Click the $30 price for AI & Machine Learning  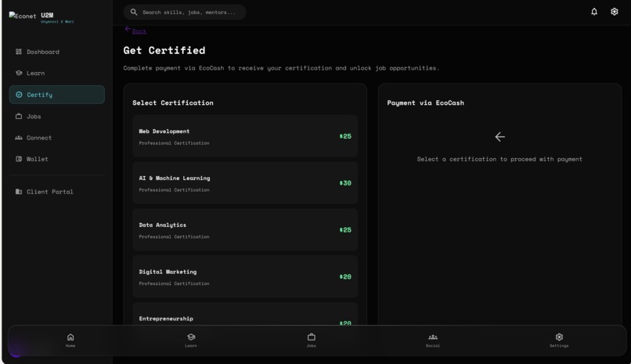point(345,183)
